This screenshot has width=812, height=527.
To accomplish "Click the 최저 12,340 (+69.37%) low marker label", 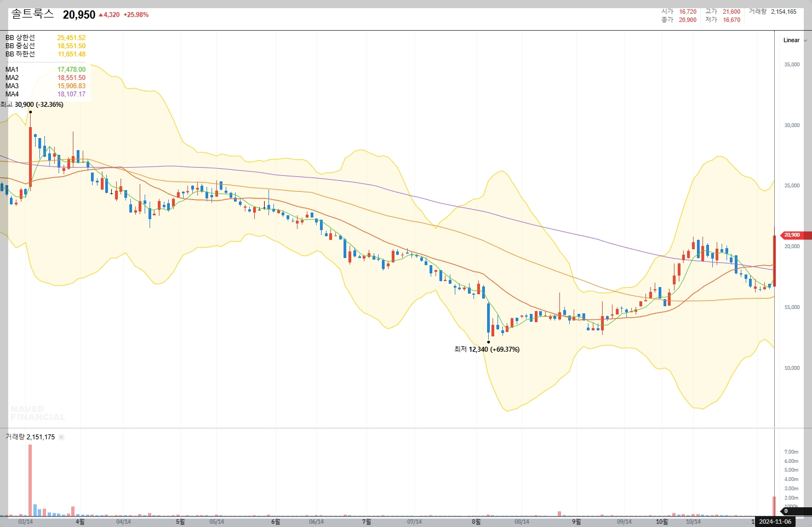I will point(487,350).
